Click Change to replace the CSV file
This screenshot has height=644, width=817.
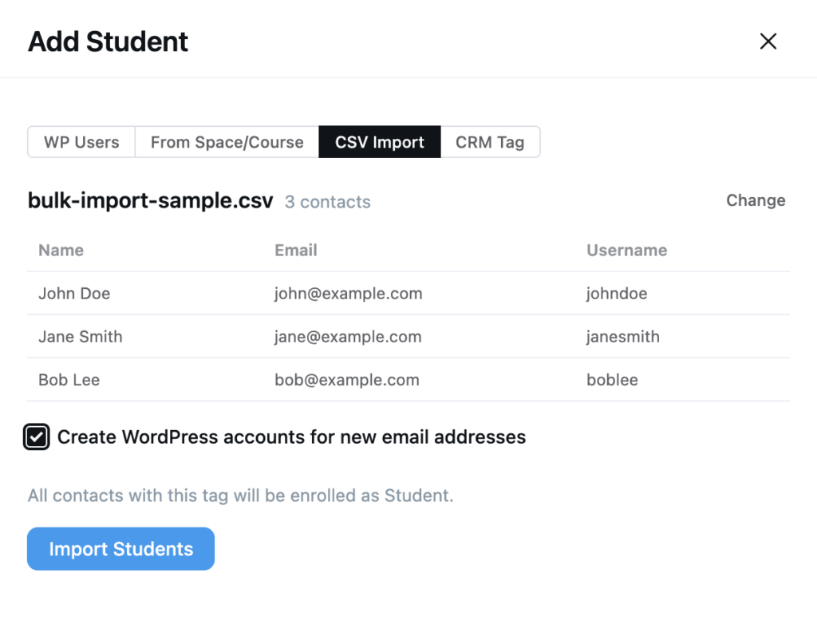click(x=755, y=200)
